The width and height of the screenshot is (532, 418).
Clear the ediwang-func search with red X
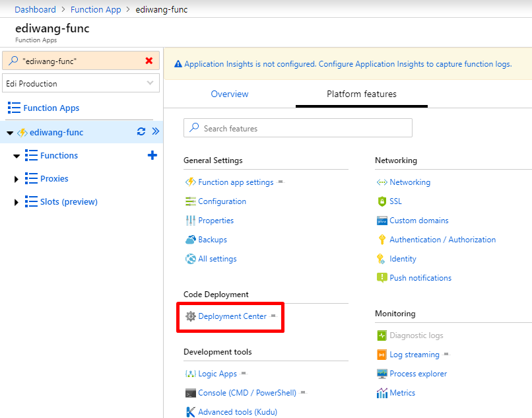tap(149, 61)
